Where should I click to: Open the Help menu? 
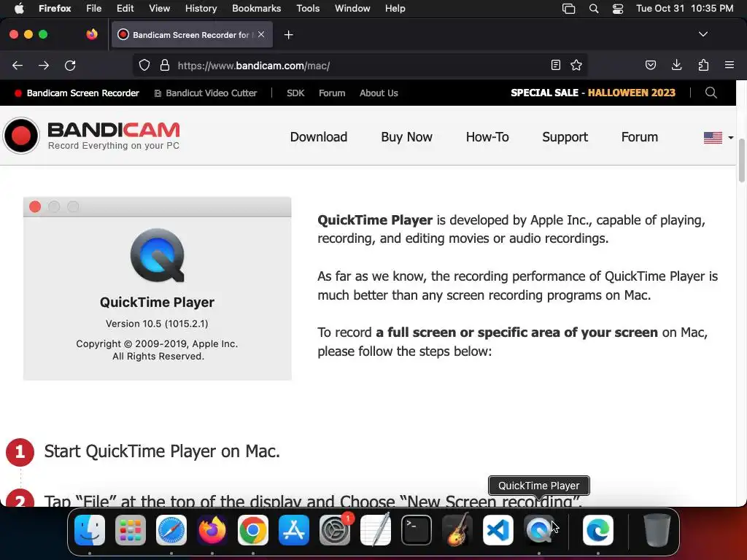(x=395, y=9)
